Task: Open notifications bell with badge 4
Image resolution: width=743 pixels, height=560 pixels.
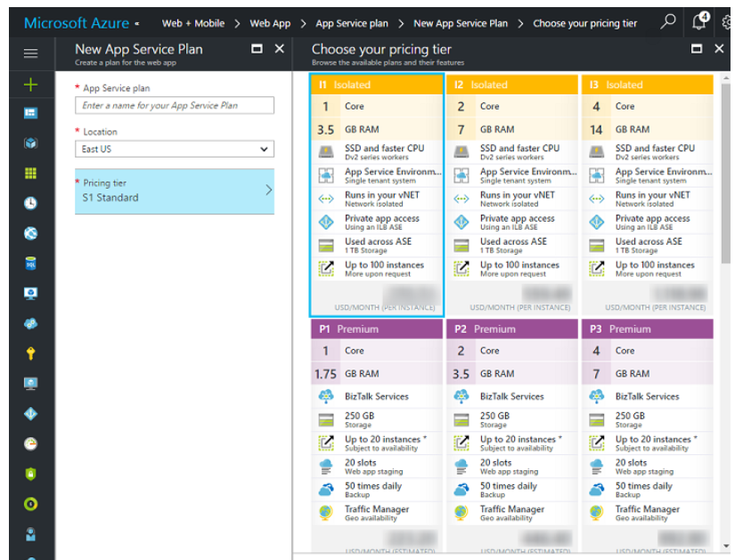Action: point(700,21)
